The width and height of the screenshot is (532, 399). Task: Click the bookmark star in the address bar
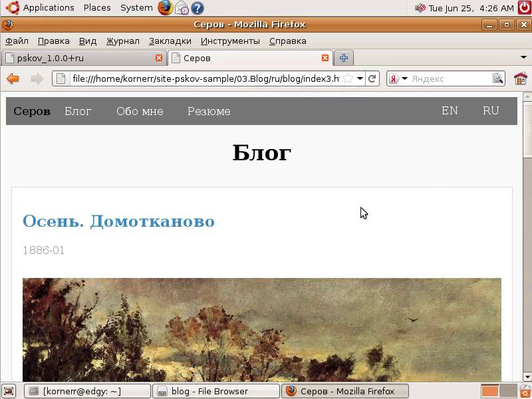click(x=348, y=78)
